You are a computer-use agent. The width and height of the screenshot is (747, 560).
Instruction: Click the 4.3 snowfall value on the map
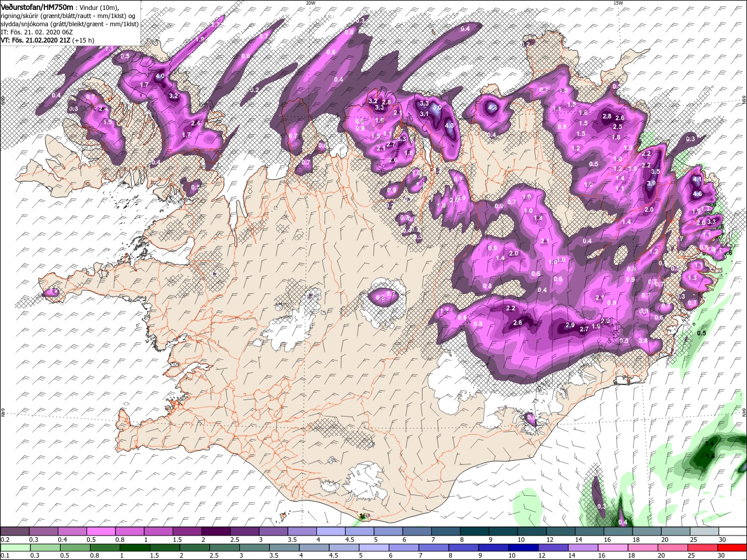click(x=449, y=125)
